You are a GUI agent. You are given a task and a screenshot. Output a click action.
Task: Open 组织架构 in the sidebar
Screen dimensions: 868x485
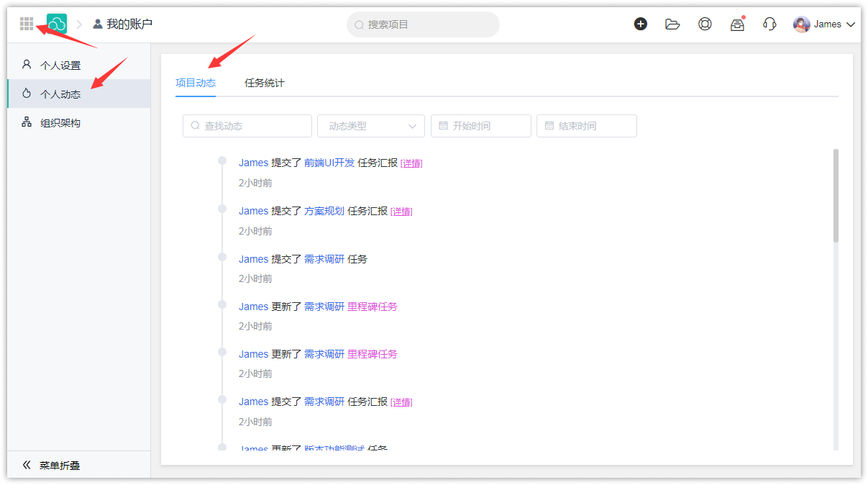[79, 122]
